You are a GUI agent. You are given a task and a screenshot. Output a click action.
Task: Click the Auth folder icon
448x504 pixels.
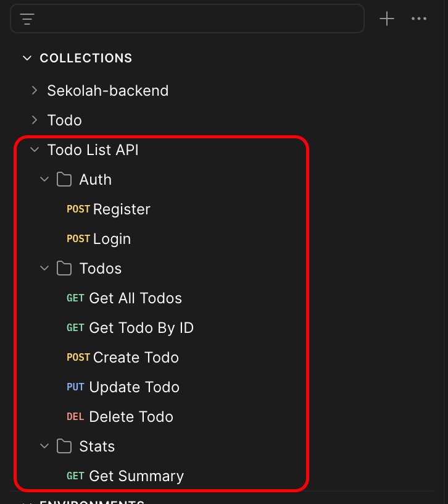click(x=64, y=179)
